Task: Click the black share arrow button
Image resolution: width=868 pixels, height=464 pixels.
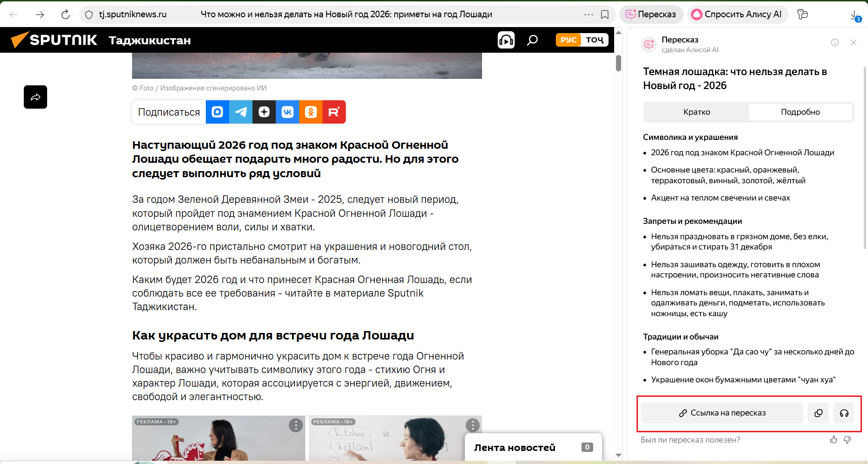Action: coord(35,97)
